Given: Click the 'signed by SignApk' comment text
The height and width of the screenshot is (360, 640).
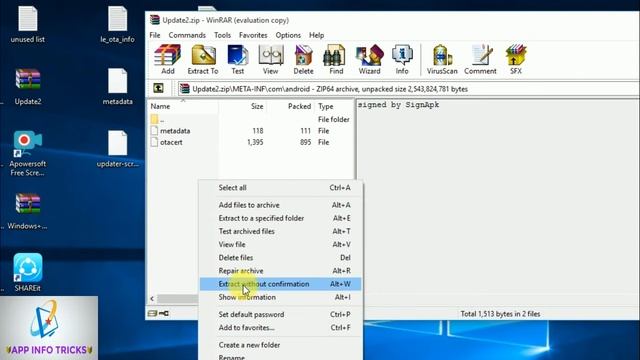Looking at the screenshot, I should pos(398,105).
